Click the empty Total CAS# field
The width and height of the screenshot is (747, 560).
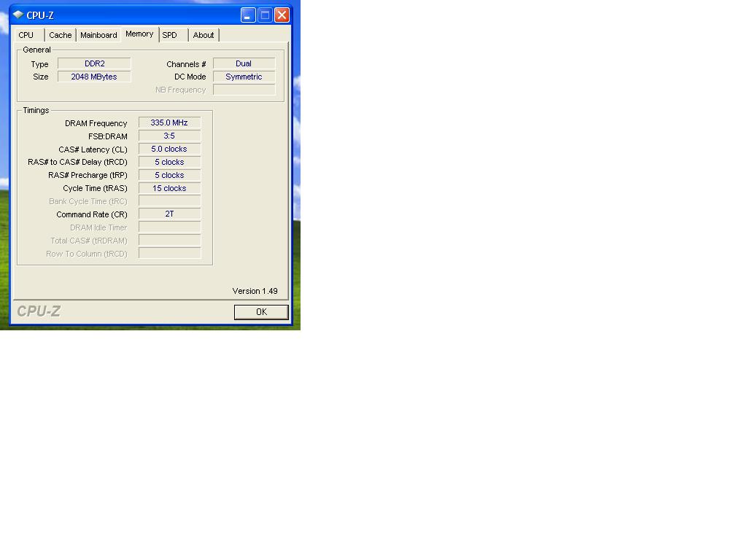169,241
